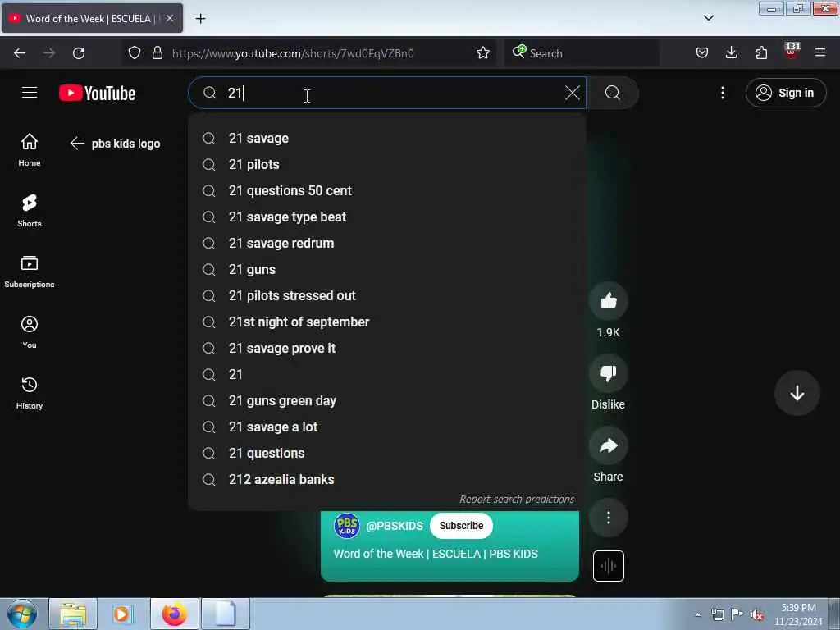Go back with the browser back arrow
This screenshot has width=840, height=630.
tap(20, 53)
